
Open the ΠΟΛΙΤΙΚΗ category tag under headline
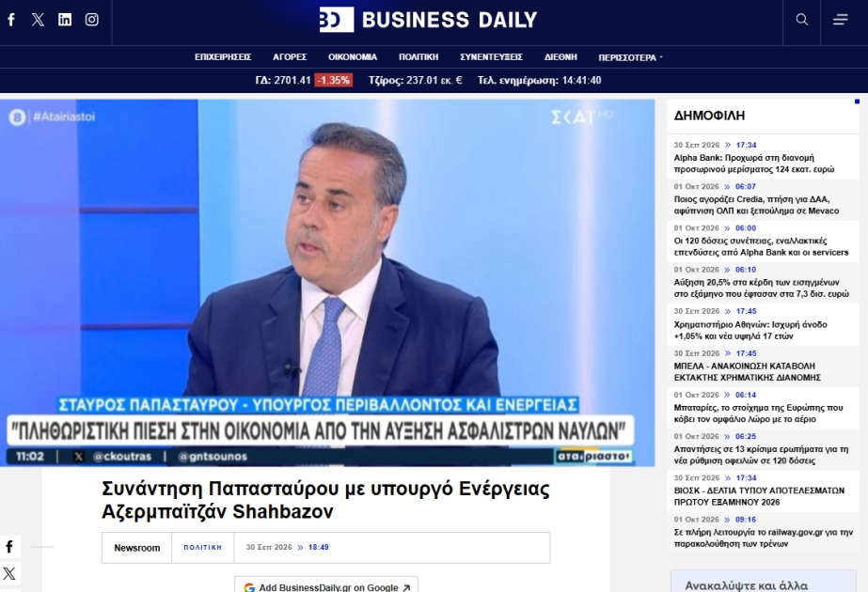[x=202, y=547]
